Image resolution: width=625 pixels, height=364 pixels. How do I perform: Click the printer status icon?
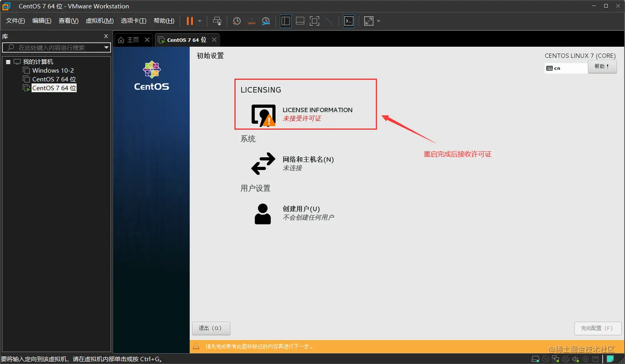(x=565, y=359)
